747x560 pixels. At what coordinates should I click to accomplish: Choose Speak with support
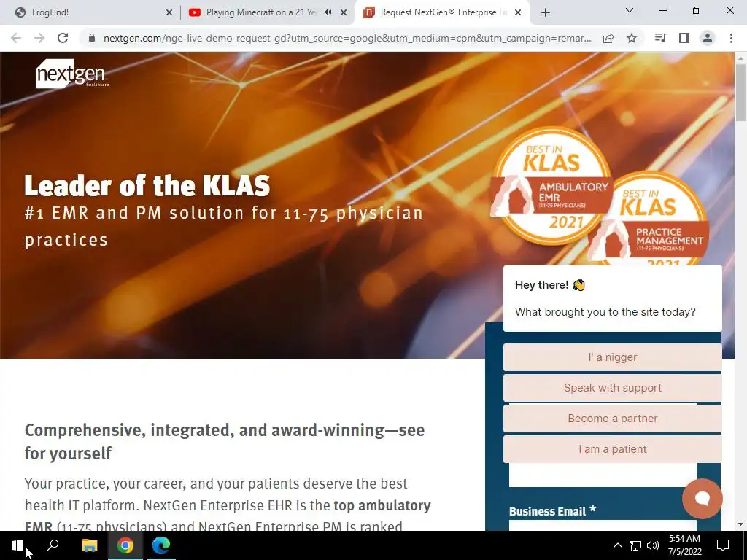point(613,388)
